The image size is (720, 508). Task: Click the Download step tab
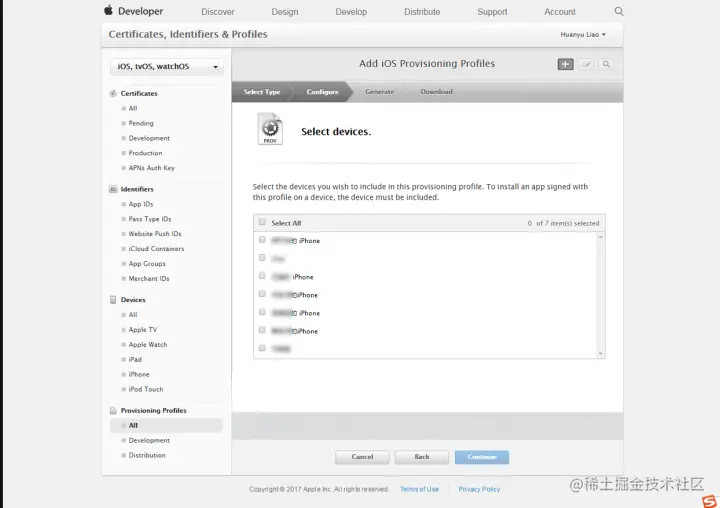[x=436, y=92]
